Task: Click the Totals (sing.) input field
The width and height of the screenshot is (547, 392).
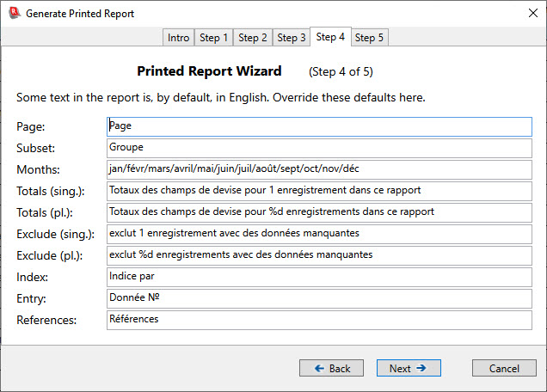Action: pos(319,191)
